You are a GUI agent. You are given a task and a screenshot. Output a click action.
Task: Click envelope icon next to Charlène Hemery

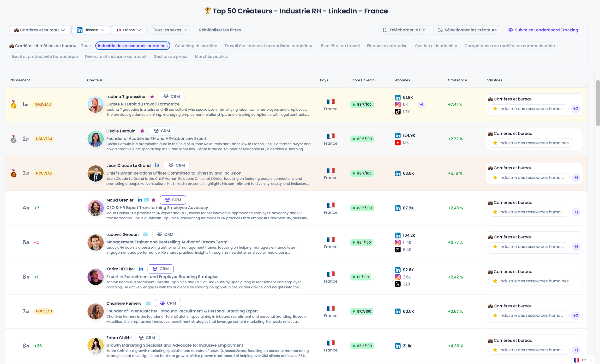[x=148, y=303]
